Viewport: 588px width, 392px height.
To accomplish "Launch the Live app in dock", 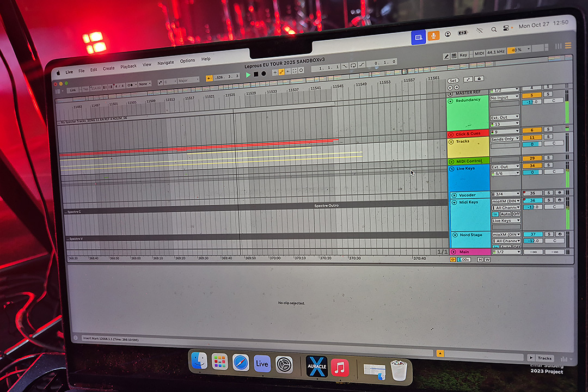I will coord(262,363).
